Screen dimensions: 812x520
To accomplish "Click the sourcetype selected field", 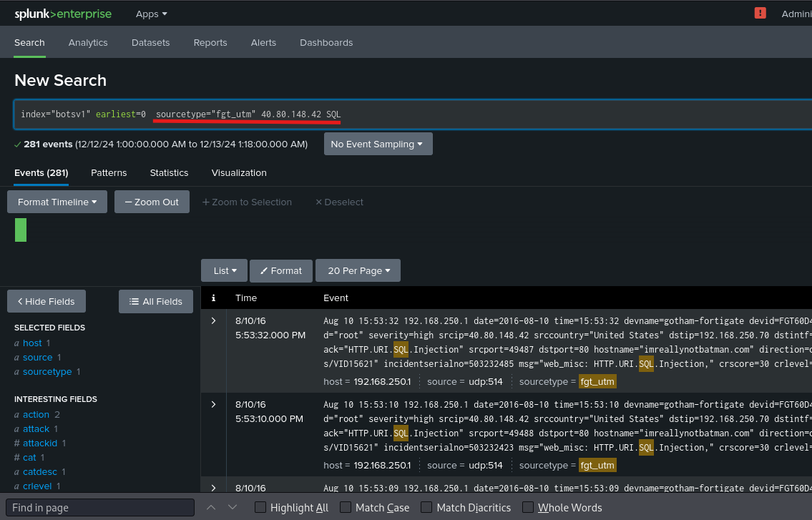I will pyautogui.click(x=47, y=372).
